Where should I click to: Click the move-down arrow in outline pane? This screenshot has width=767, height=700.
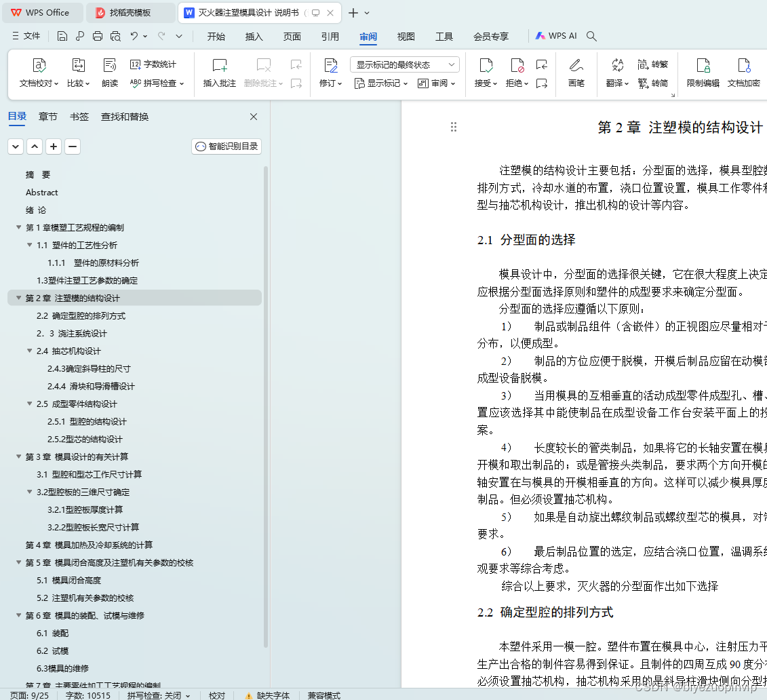[x=16, y=147]
